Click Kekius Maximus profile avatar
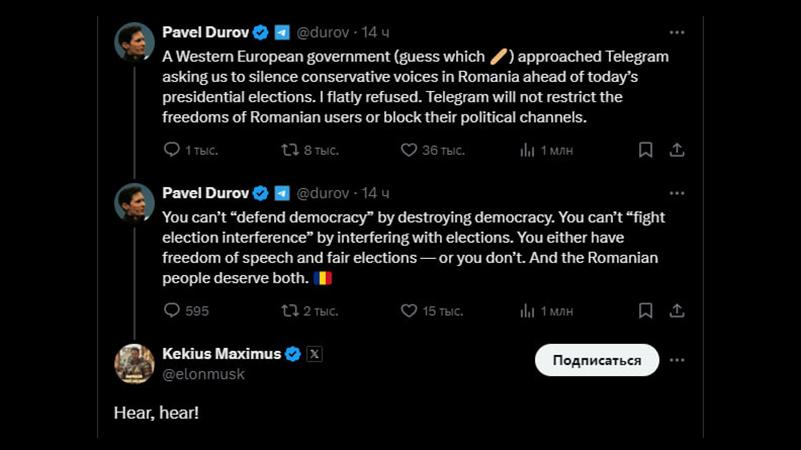Image resolution: width=801 pixels, height=450 pixels. click(134, 364)
